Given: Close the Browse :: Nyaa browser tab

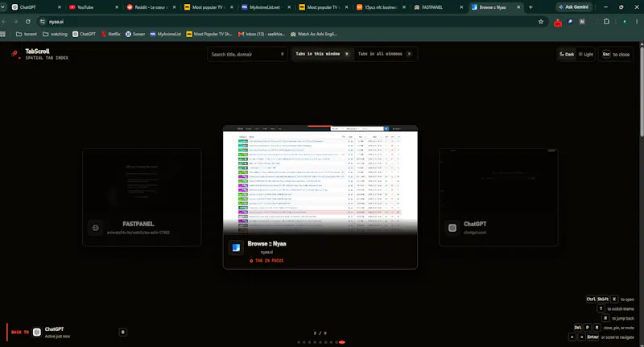Looking at the screenshot, I should [x=518, y=7].
